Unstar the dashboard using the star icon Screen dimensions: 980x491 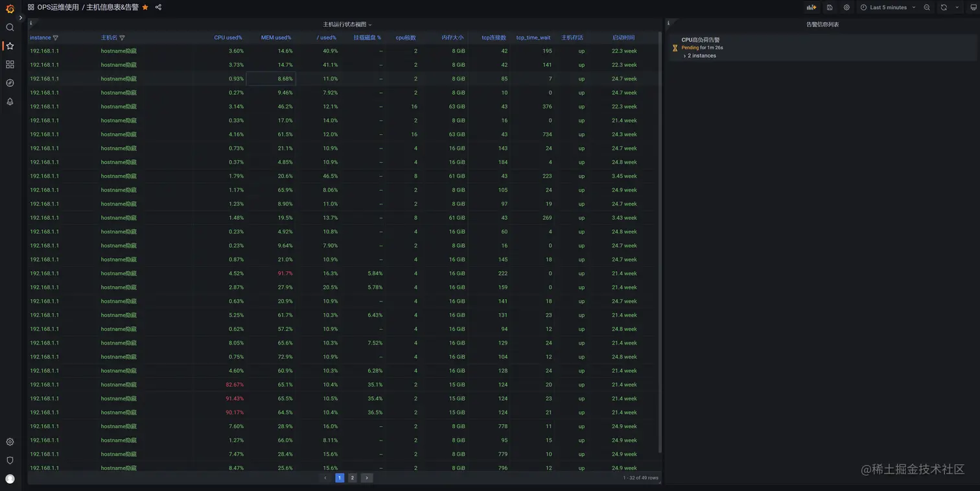tap(145, 7)
